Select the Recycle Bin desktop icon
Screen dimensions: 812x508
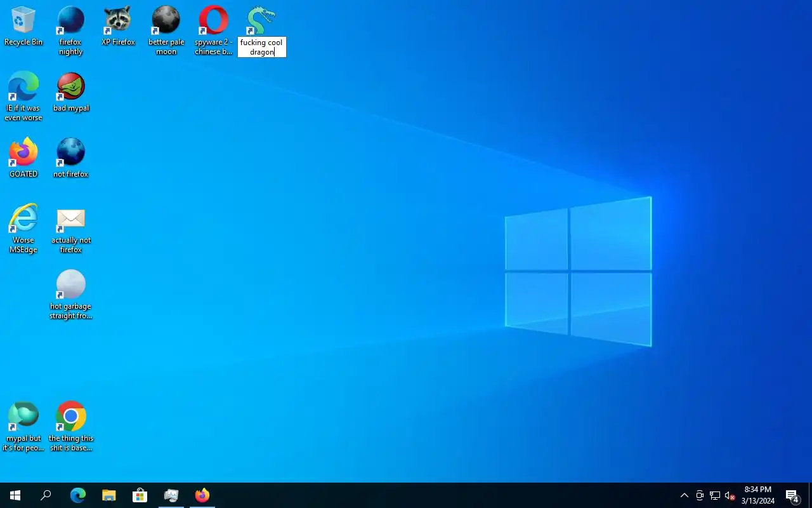point(23,27)
